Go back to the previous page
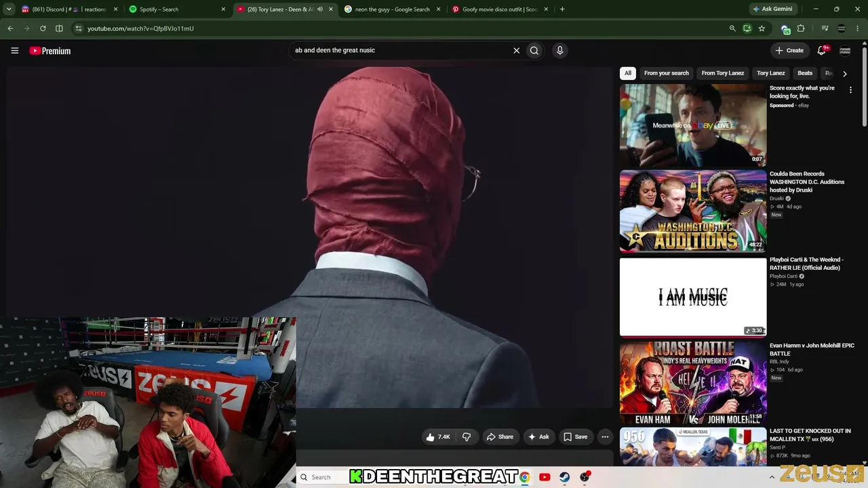This screenshot has height=488, width=868. point(10,28)
